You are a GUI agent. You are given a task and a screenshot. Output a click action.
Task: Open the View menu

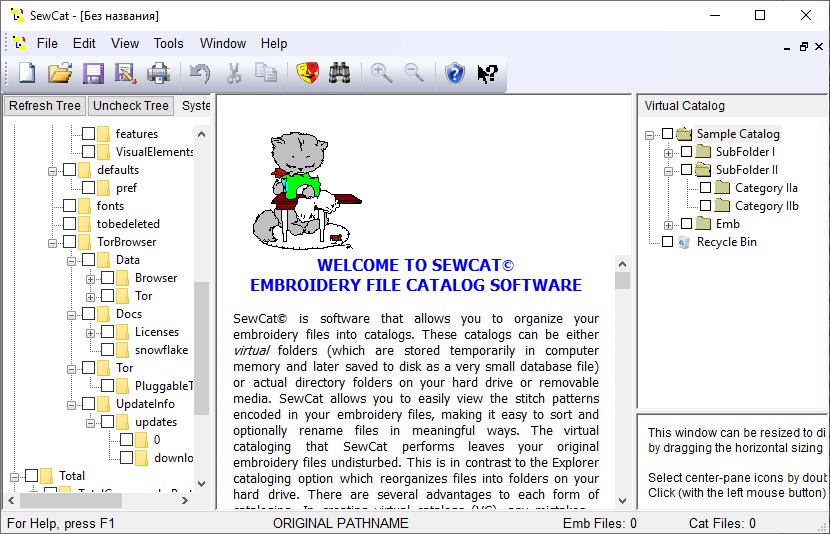pyautogui.click(x=125, y=43)
